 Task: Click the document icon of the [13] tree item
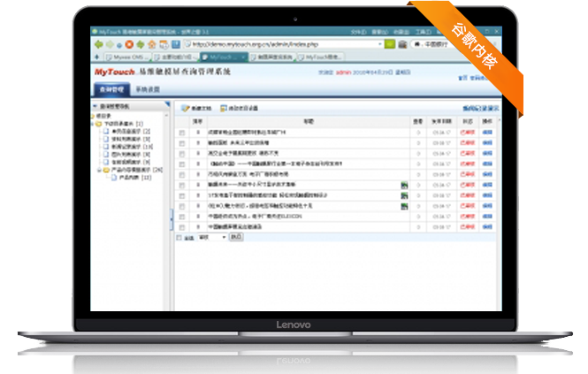[x=106, y=146]
